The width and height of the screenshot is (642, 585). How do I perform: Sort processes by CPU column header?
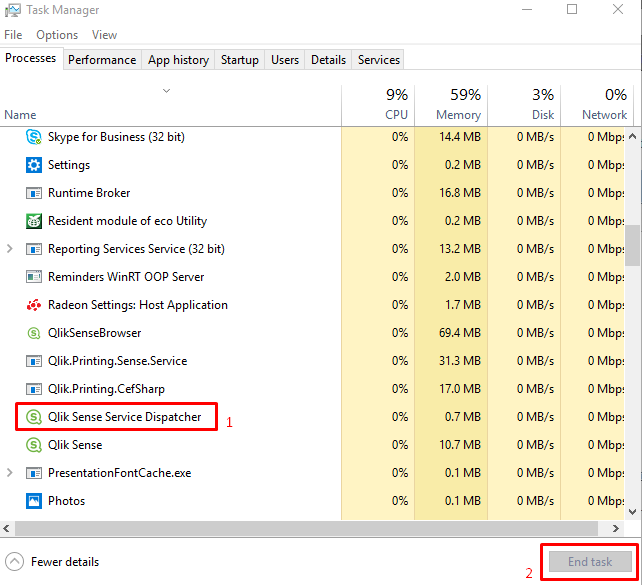tap(378, 104)
